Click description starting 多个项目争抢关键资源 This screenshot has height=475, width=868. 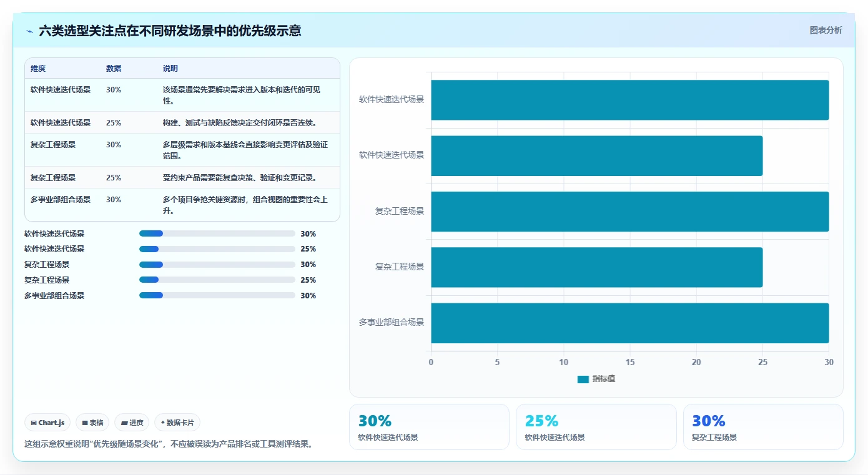click(245, 205)
